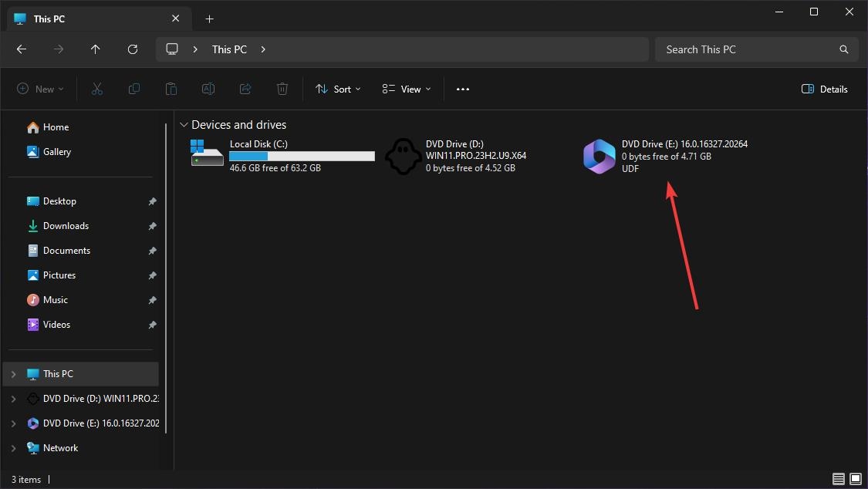The width and height of the screenshot is (868, 489).
Task: Click the Copy icon
Action: point(133,89)
